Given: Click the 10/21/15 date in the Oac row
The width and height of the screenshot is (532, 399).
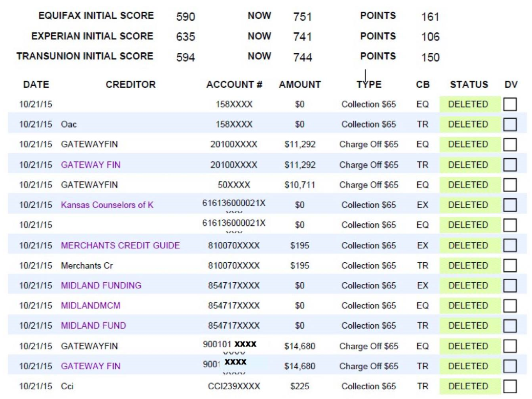Looking at the screenshot, I should [36, 124].
